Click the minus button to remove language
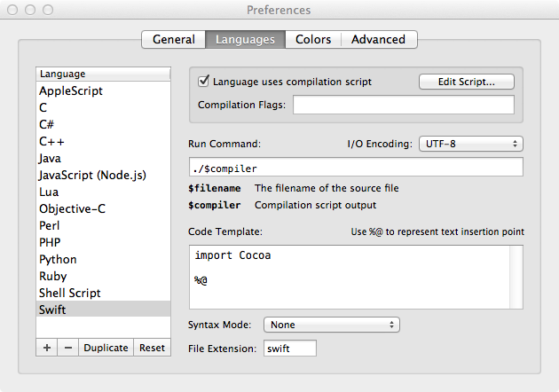Image resolution: width=559 pixels, height=392 pixels. point(68,348)
